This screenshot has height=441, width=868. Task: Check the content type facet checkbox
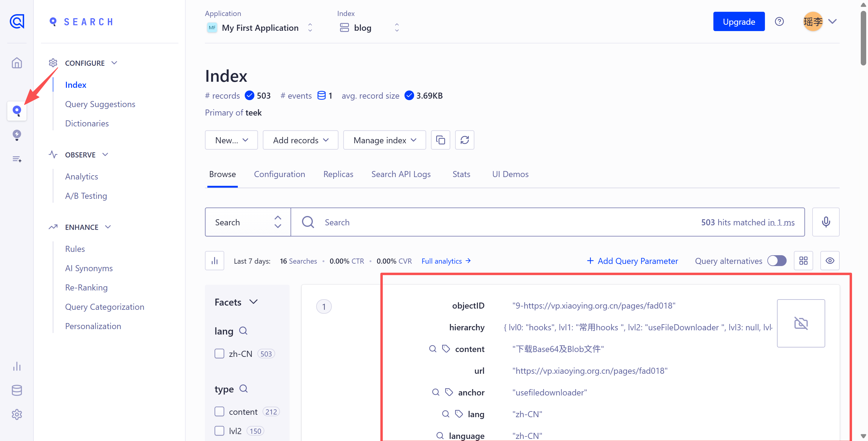point(219,412)
